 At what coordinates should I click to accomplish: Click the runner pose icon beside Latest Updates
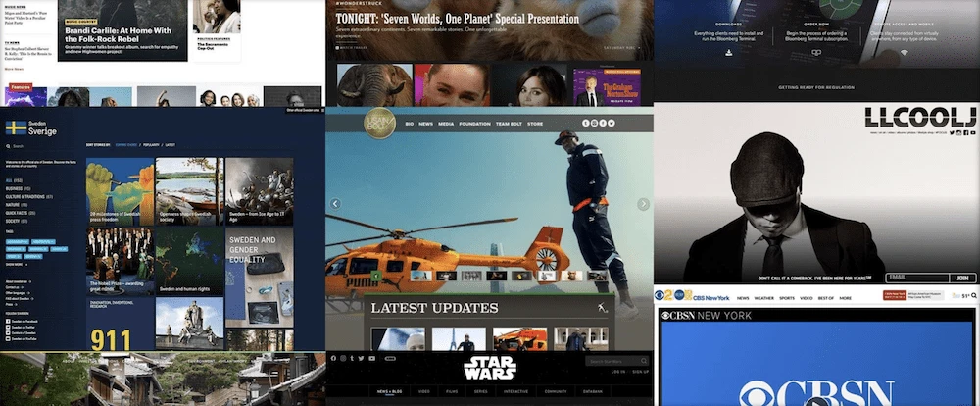pos(602,308)
